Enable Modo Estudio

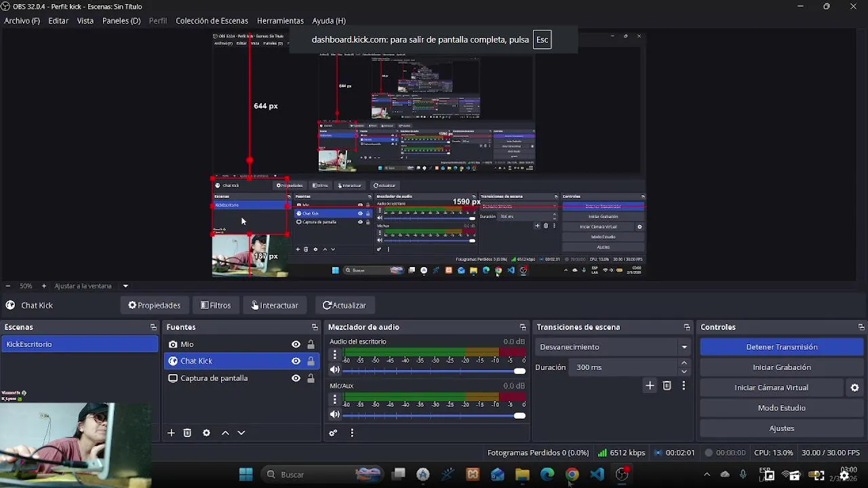coord(782,408)
